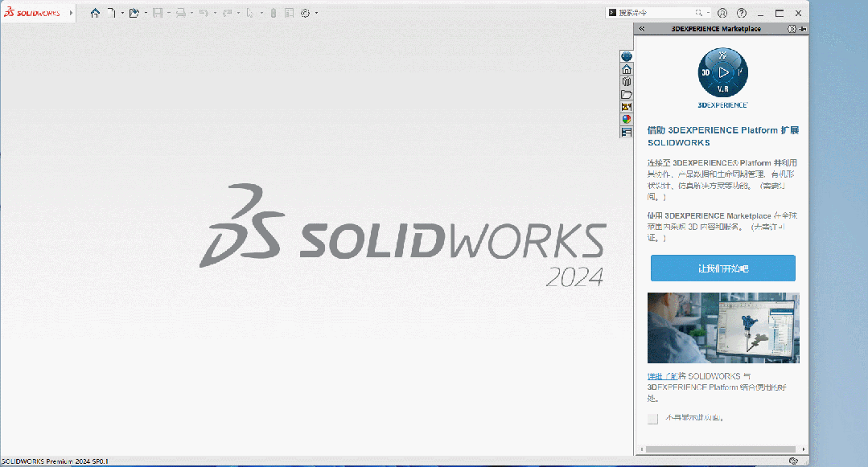868x467 pixels.
Task: Open the user login account icon
Action: [x=722, y=13]
